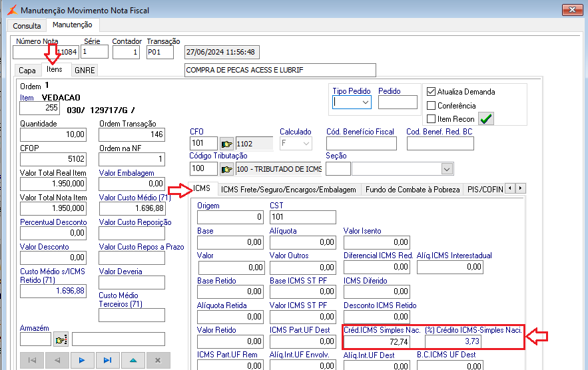This screenshot has width=588, height=370.
Task: Open the Seção dropdown
Action: [x=446, y=169]
